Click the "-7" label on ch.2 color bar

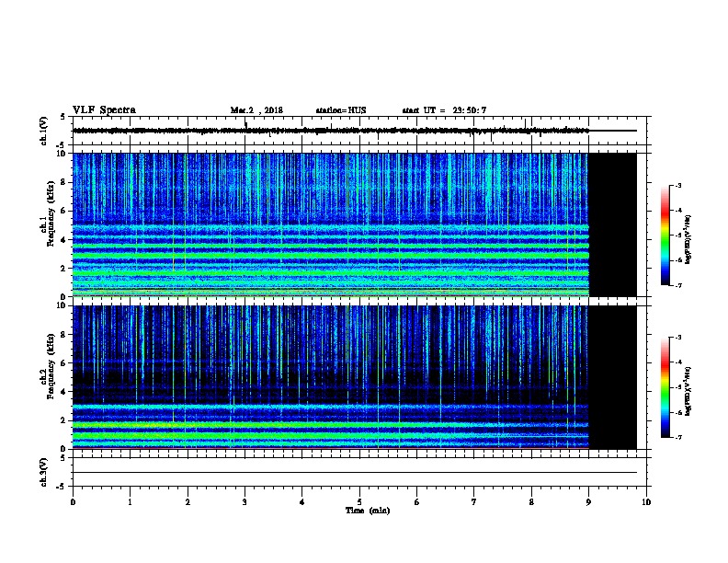[678, 437]
